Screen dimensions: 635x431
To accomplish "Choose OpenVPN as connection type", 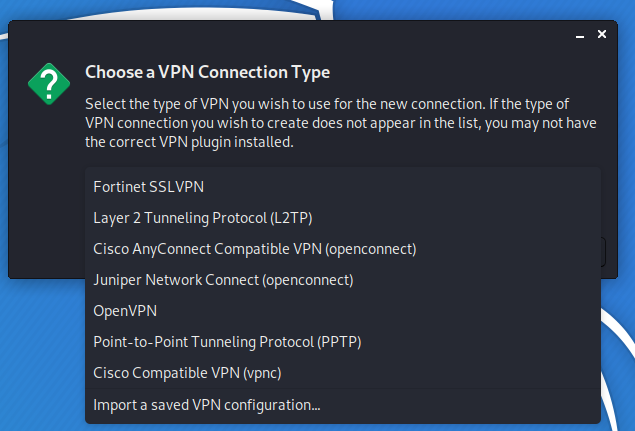I will click(x=343, y=311).
